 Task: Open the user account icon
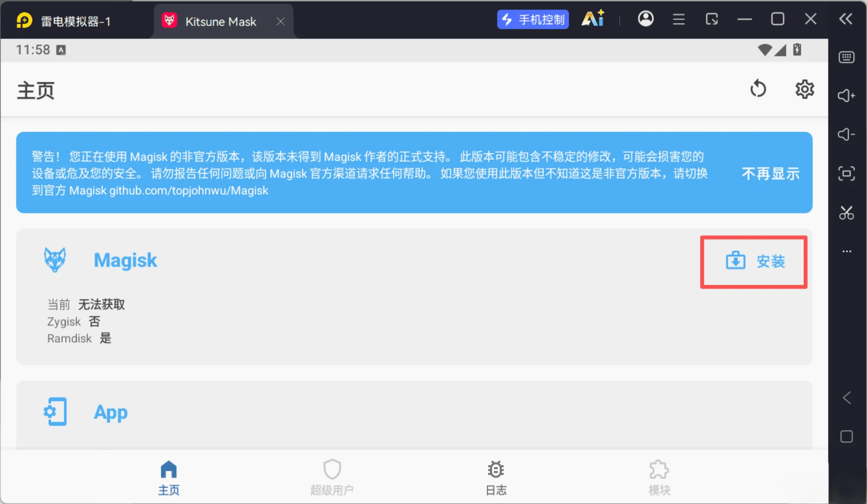646,19
